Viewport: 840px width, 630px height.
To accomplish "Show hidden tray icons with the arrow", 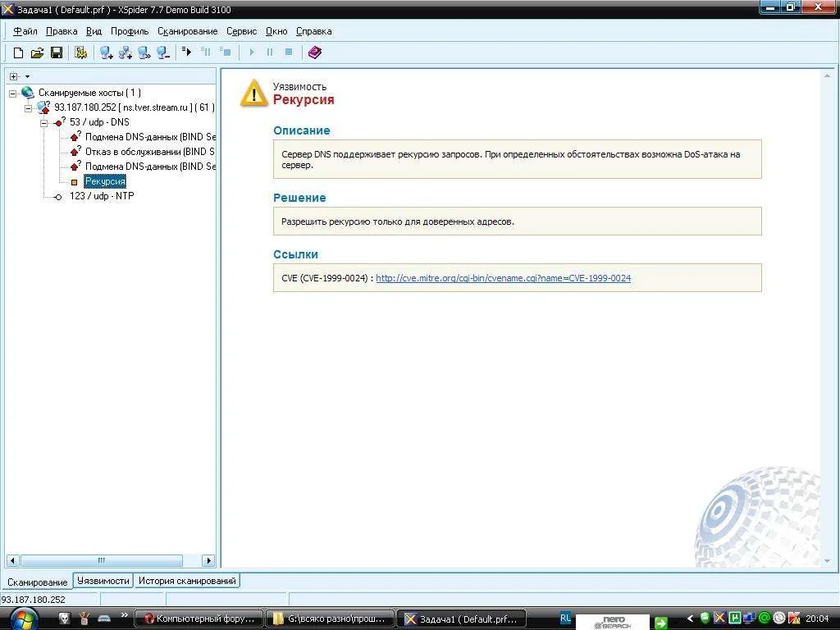I will click(x=690, y=619).
